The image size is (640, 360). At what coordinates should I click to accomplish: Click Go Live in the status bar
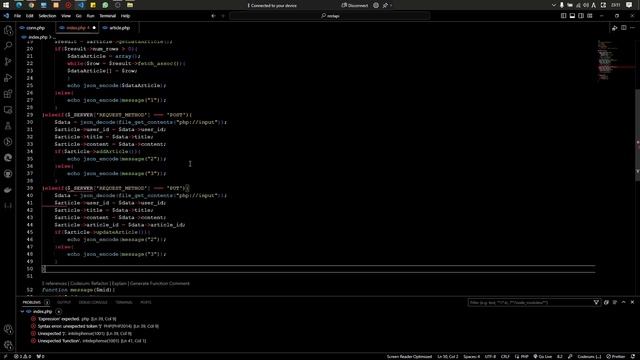pyautogui.click(x=543, y=356)
